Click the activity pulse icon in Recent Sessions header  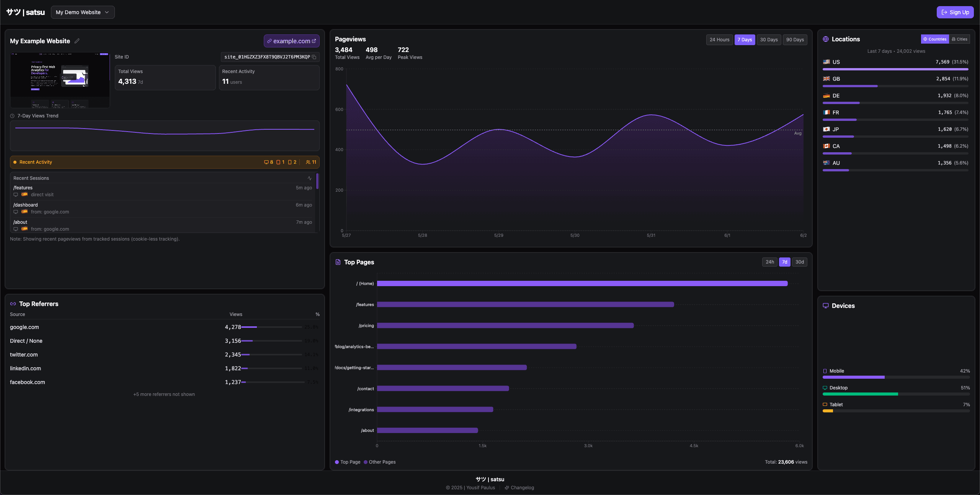click(310, 178)
